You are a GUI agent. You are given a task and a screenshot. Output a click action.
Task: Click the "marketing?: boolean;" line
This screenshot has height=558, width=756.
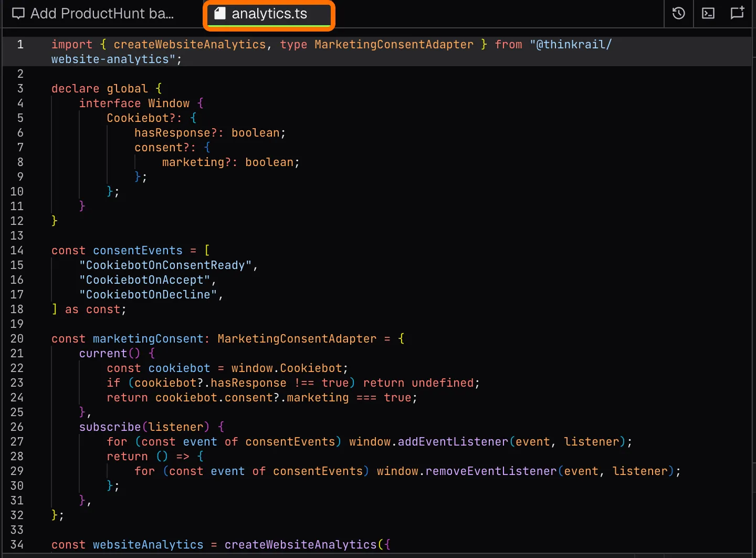(x=231, y=162)
